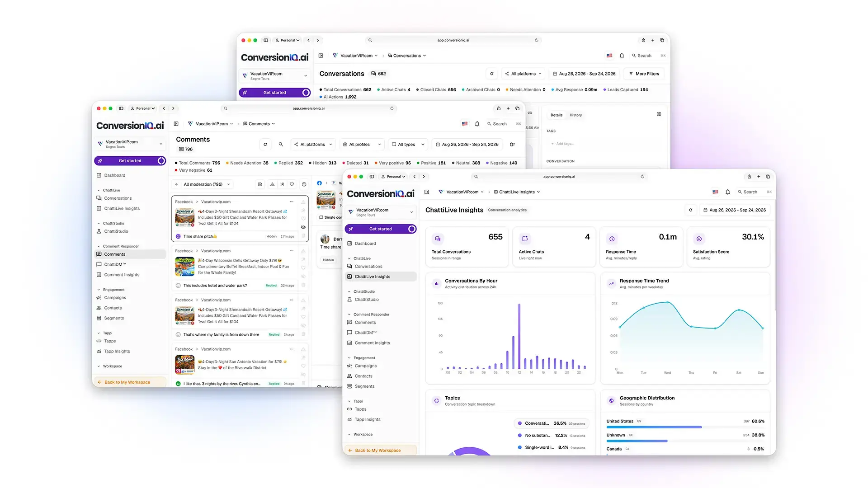Open VacationVIP.com workspace selector in Insights sidebar

[381, 212]
